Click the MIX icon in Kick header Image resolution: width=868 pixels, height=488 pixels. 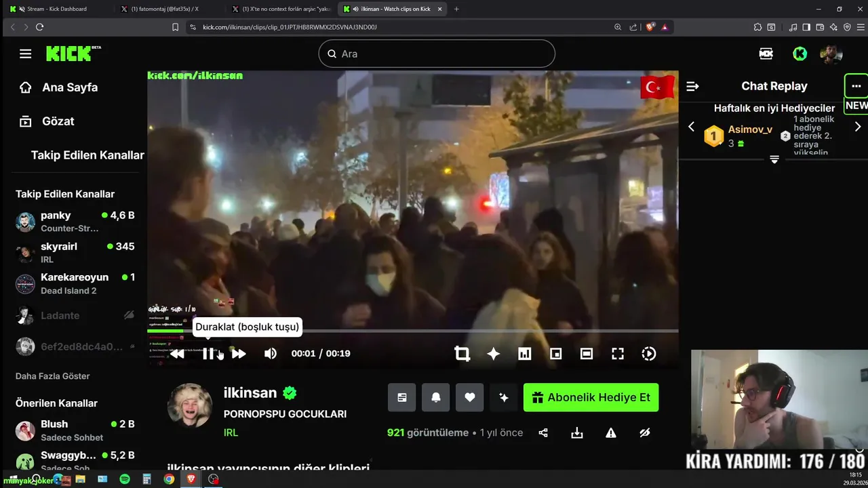point(766,54)
